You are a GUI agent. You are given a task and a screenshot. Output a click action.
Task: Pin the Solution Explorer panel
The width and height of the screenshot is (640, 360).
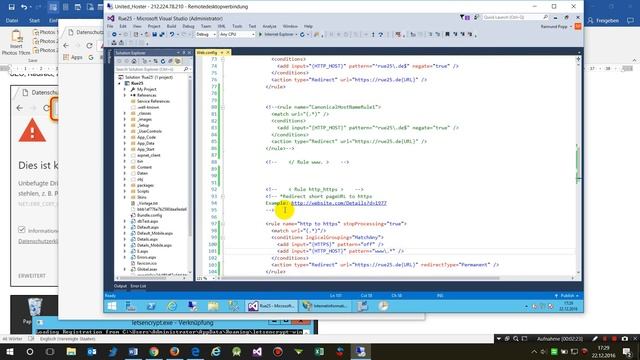pos(183,53)
